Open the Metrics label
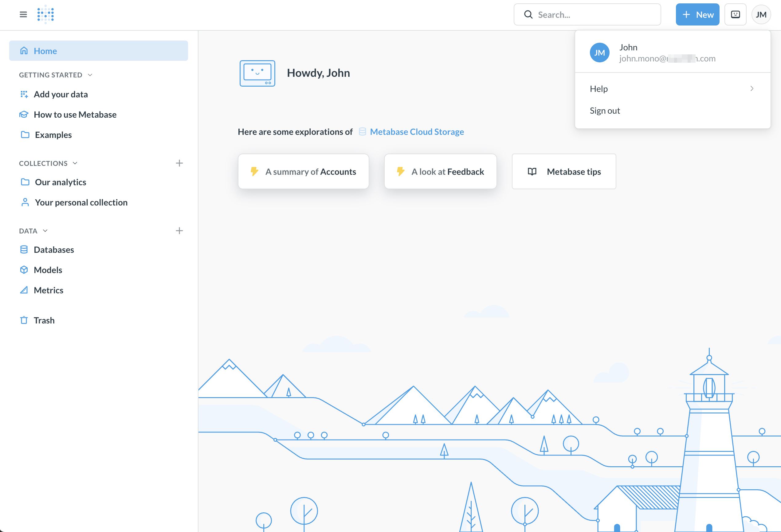The image size is (781, 532). [x=49, y=290]
